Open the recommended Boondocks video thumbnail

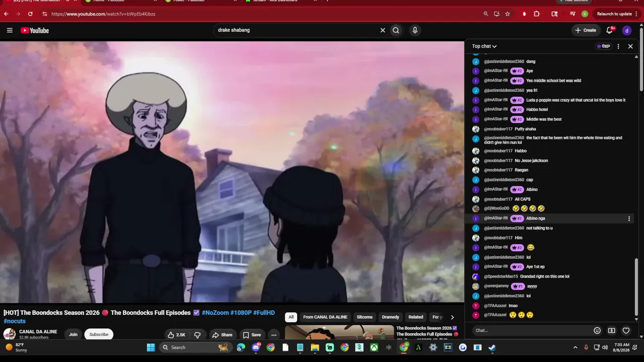click(340, 333)
